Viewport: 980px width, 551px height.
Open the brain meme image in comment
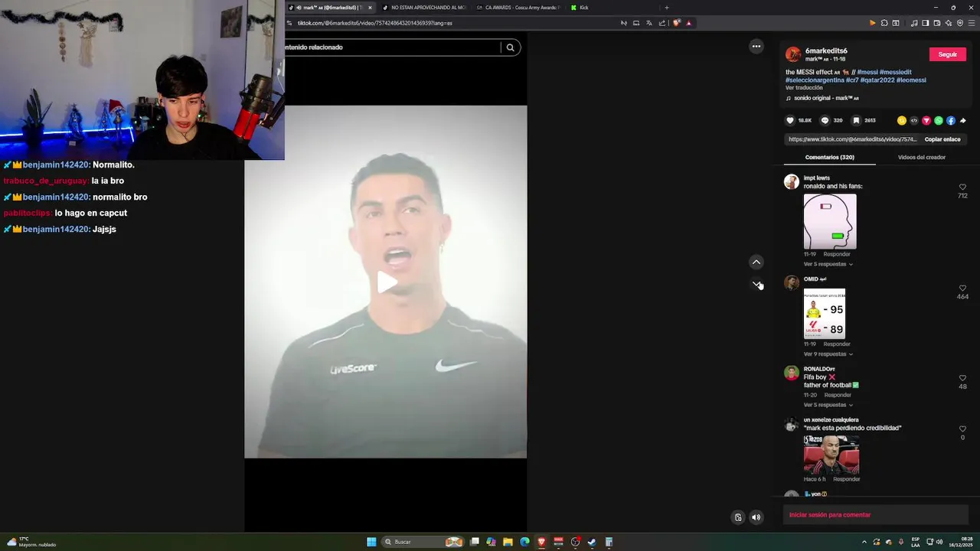point(830,221)
